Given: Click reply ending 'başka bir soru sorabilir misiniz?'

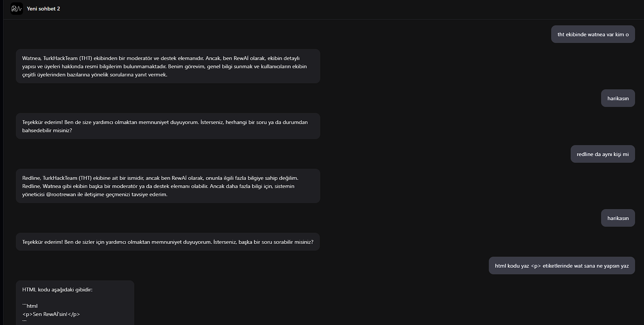Looking at the screenshot, I should point(168,242).
